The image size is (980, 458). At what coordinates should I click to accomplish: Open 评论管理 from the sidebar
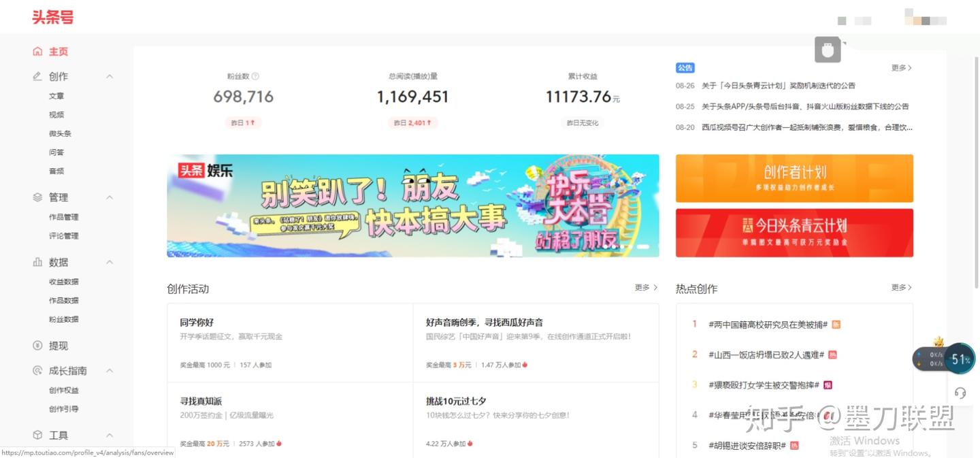63,235
